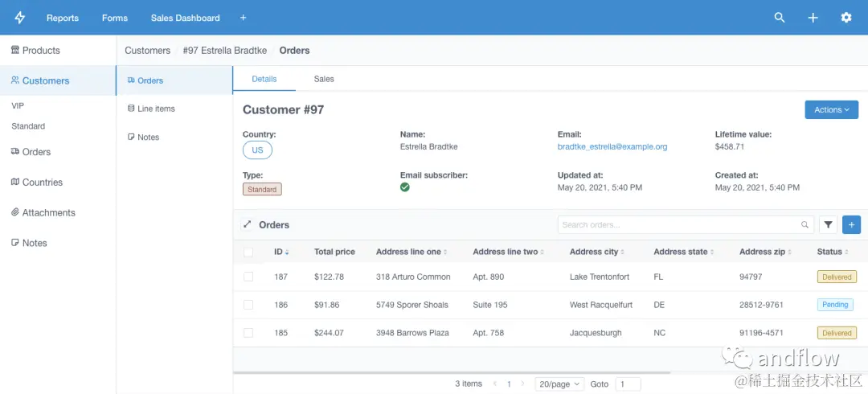
Task: Sort by Address line one column
Action: [411, 252]
